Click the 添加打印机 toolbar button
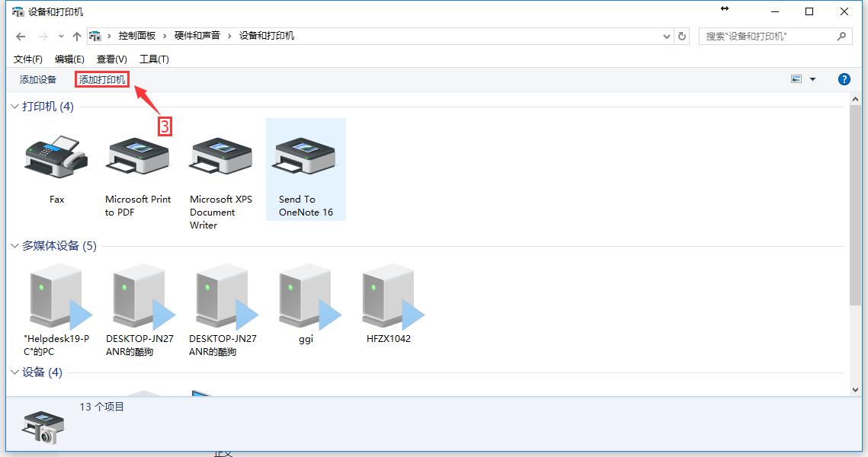Image resolution: width=868 pixels, height=457 pixels. click(102, 78)
